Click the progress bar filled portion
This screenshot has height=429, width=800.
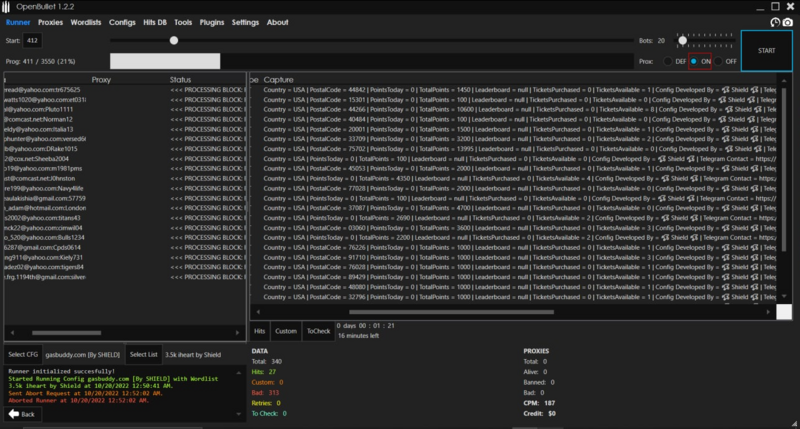[x=165, y=61]
